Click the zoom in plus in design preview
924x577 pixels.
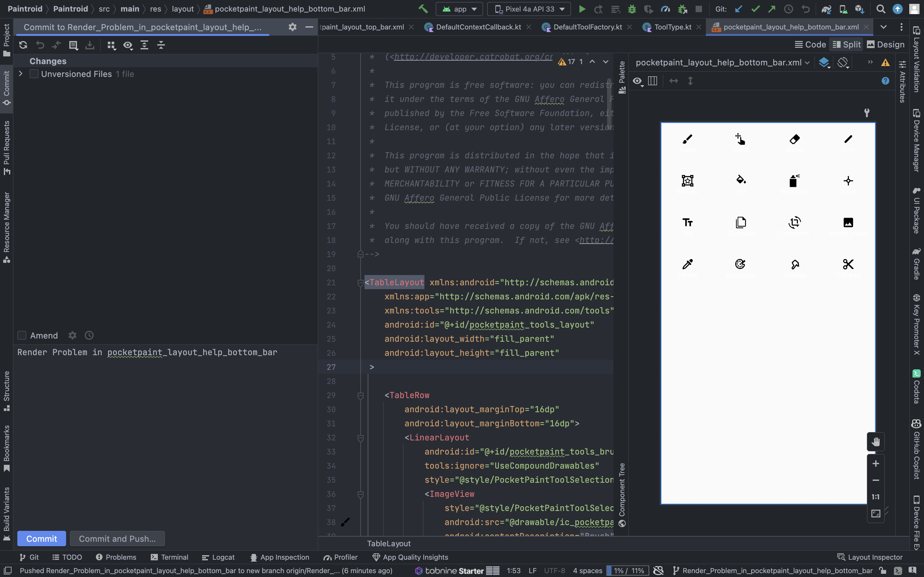click(876, 463)
